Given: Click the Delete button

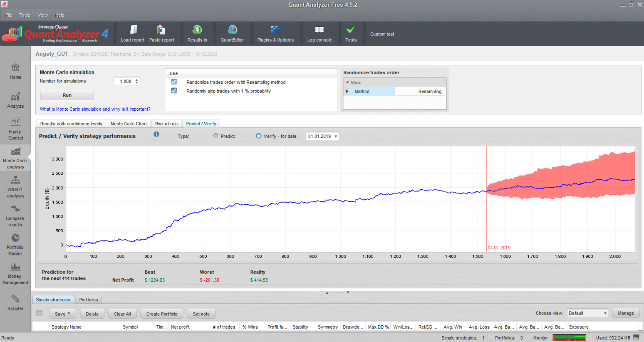Looking at the screenshot, I should coord(92,314).
